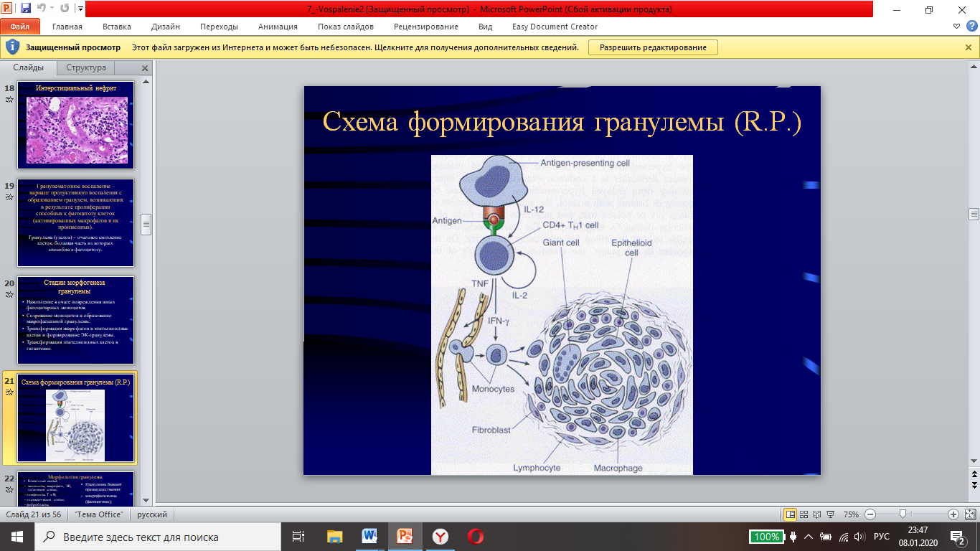This screenshot has width=980, height=551.
Task: Switch to Slide Sorter view icon
Action: coord(804,514)
